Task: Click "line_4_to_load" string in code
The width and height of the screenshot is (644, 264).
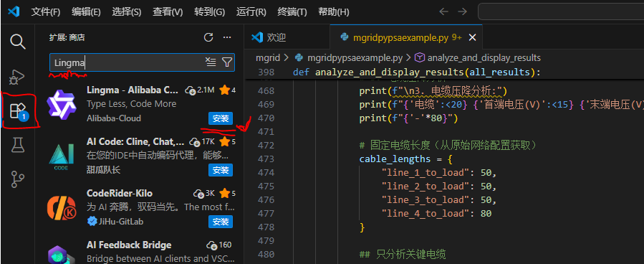Action: pyautogui.click(x=425, y=213)
